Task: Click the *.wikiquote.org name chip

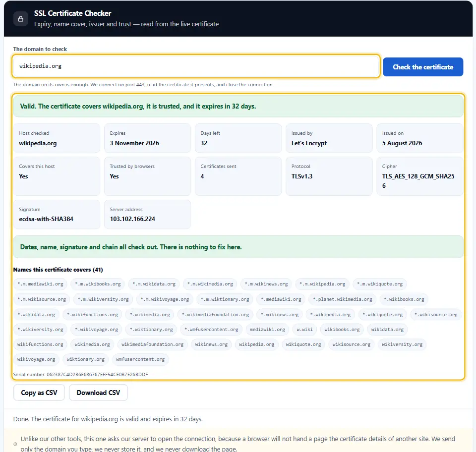Action: click(x=382, y=315)
